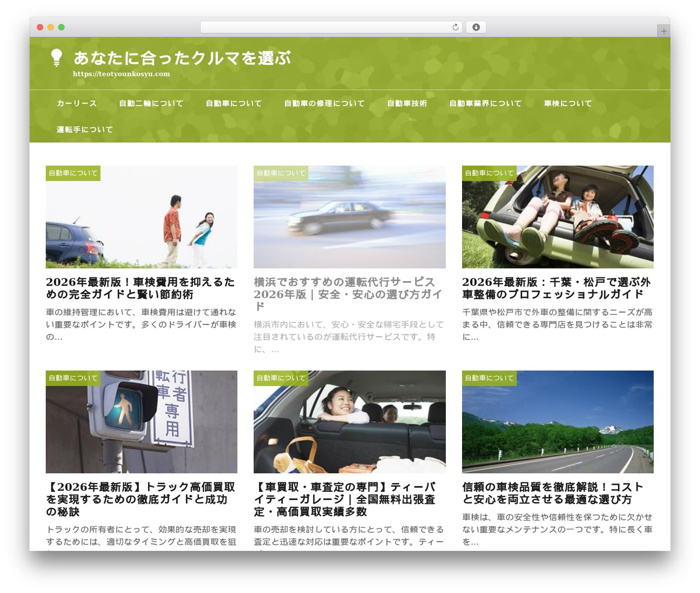The image size is (700, 593).
Task: Click category tag on トラック高価買取 article
Action: pos(73,378)
